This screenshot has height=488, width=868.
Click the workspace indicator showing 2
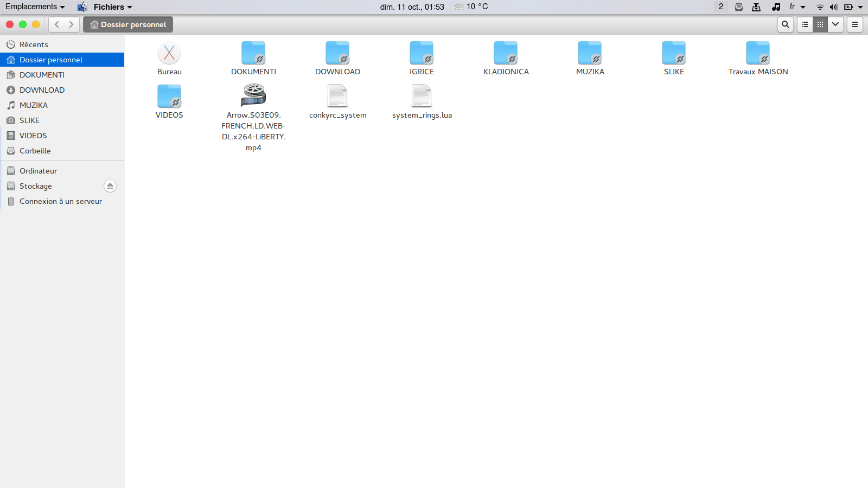[720, 7]
